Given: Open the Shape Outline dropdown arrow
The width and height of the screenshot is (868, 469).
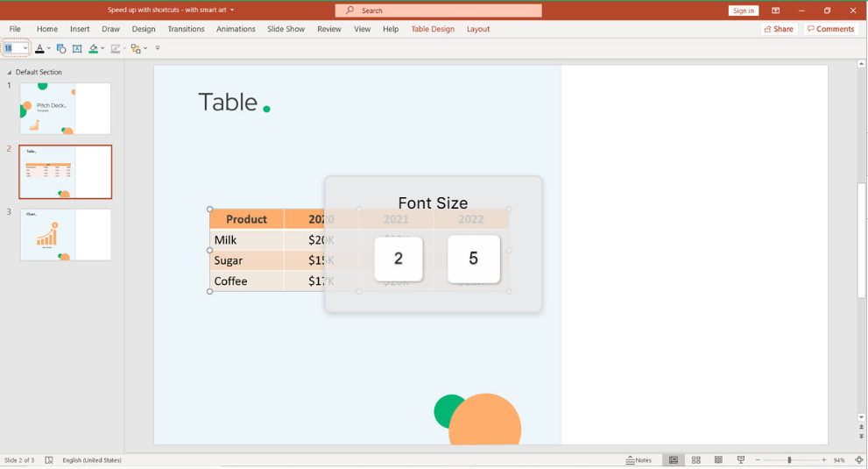Looking at the screenshot, I should tap(124, 49).
